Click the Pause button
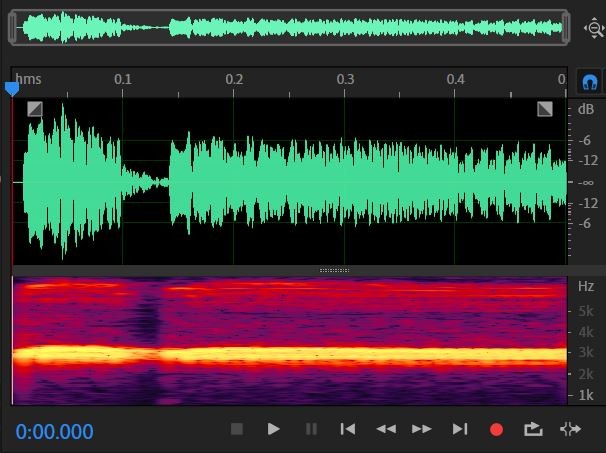606x453 pixels. [311, 429]
